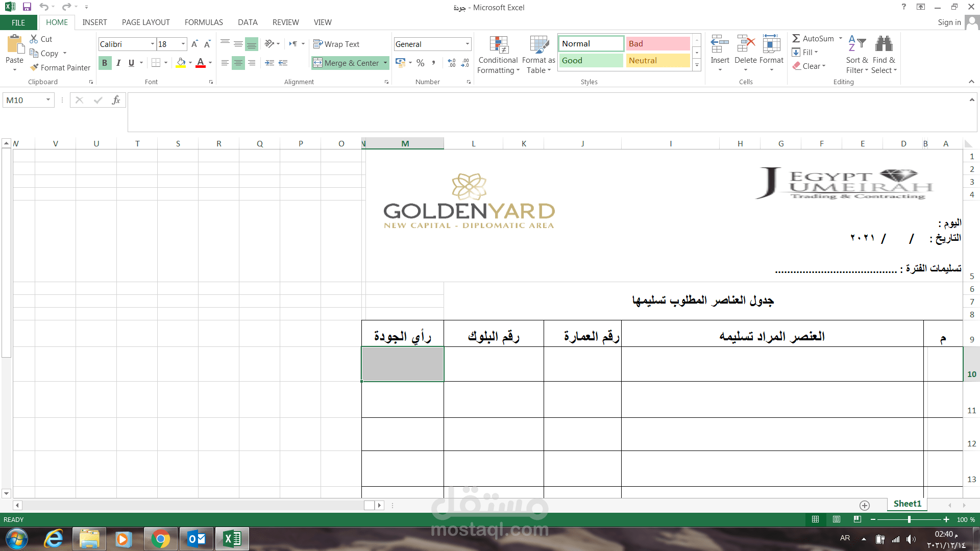The image size is (980, 551).
Task: Toggle Wrap Text for the cell
Action: pos(336,44)
